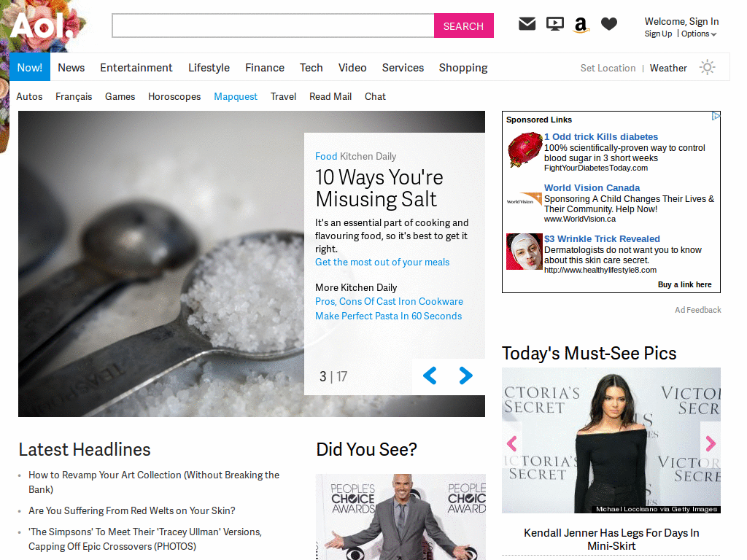
Task: Open World Vision Canada ad link
Action: (592, 187)
